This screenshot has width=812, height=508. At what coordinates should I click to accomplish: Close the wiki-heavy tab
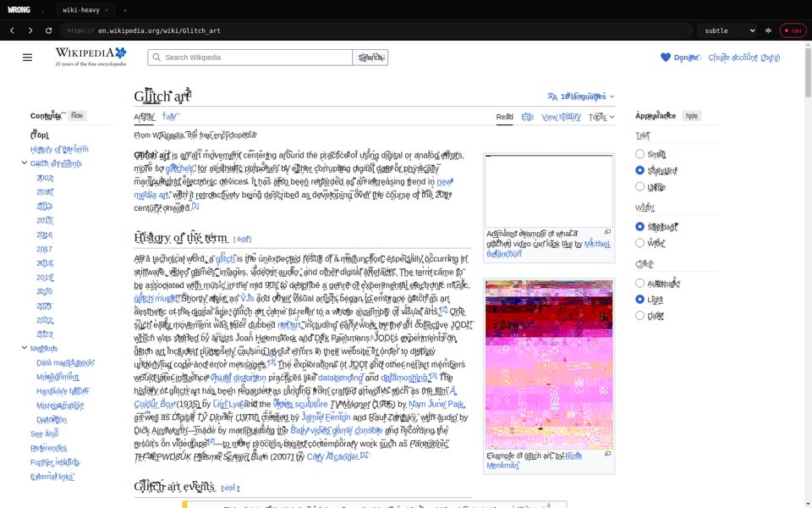click(107, 10)
